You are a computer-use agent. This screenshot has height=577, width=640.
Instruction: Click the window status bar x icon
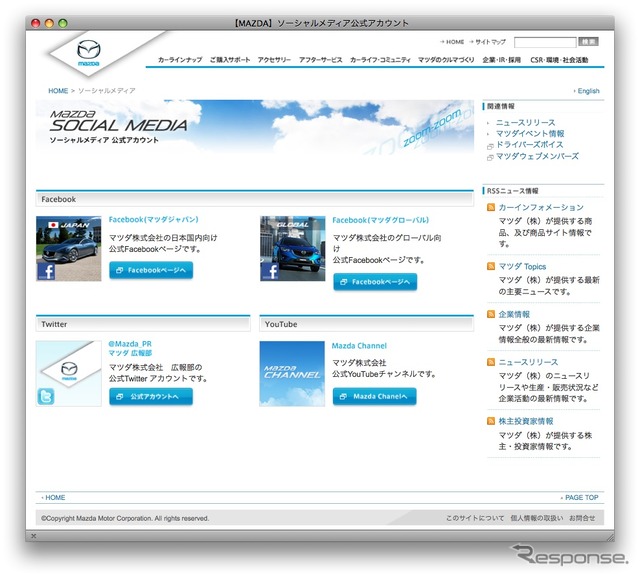pyautogui.click(x=33, y=536)
